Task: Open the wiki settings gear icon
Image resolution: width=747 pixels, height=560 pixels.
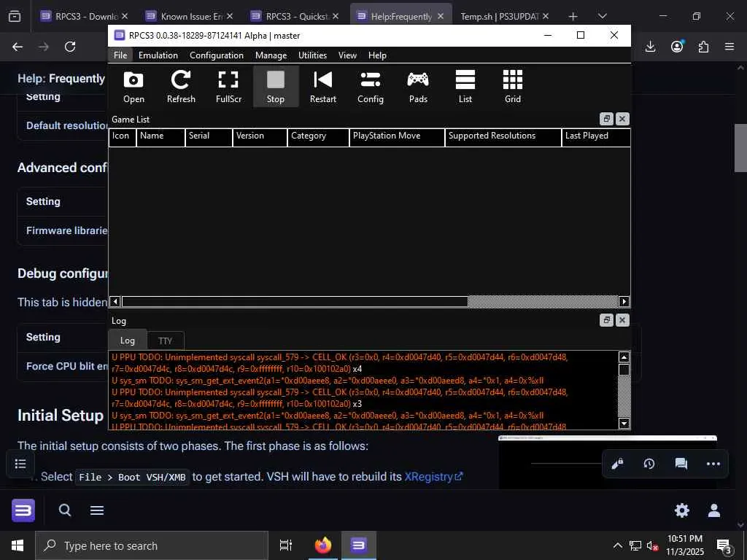Action: (682, 510)
